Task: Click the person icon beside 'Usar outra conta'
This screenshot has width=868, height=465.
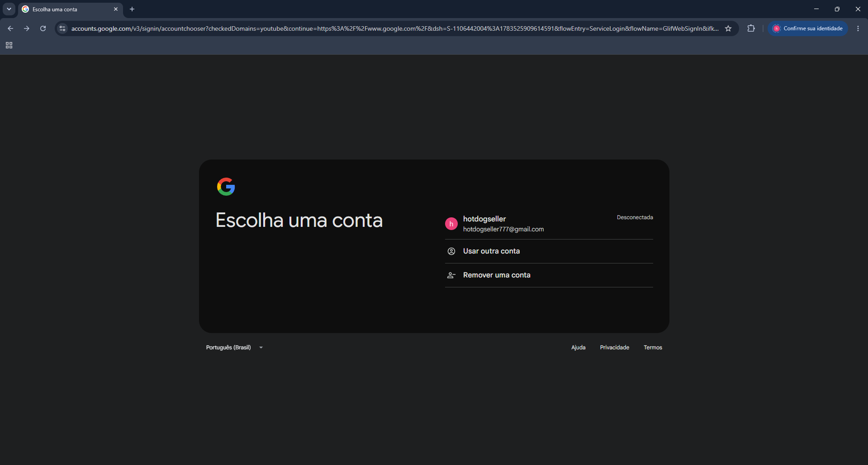Action: click(x=451, y=251)
